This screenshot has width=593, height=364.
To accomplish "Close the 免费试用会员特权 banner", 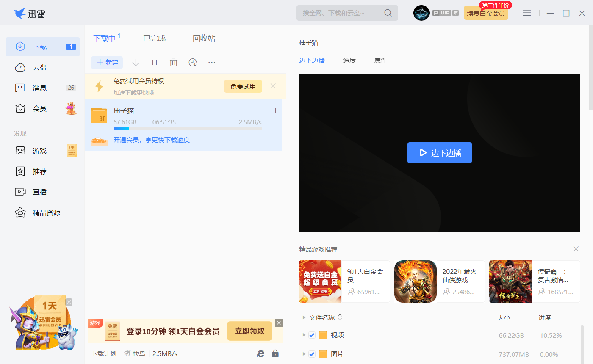I will click(273, 86).
